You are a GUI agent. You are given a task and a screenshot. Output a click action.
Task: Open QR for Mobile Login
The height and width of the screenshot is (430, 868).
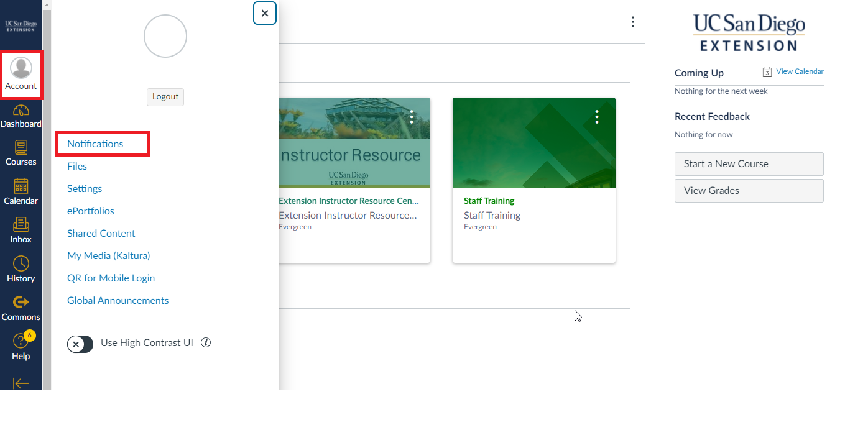[x=111, y=278]
